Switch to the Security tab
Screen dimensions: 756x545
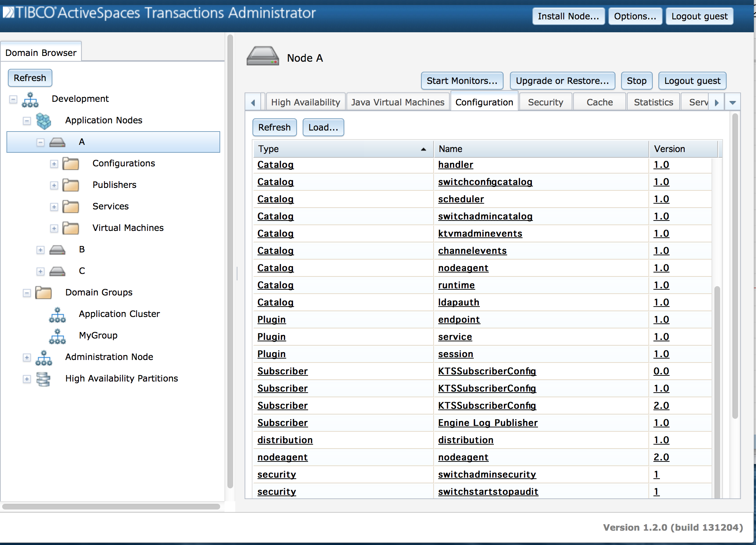[545, 103]
